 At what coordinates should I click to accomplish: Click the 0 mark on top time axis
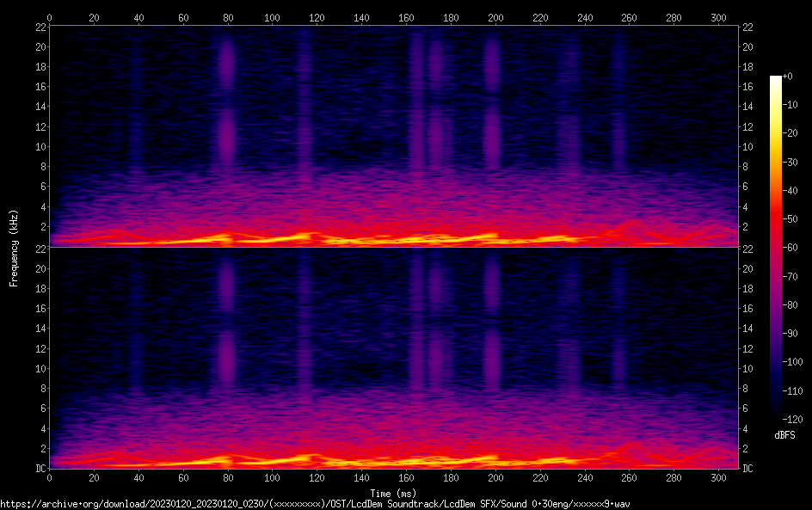point(50,16)
